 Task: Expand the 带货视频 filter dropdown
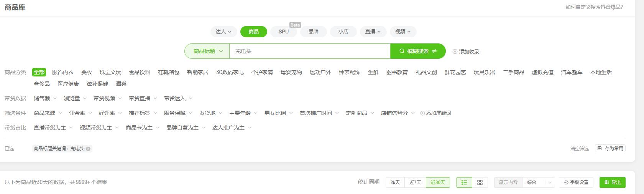[107, 98]
